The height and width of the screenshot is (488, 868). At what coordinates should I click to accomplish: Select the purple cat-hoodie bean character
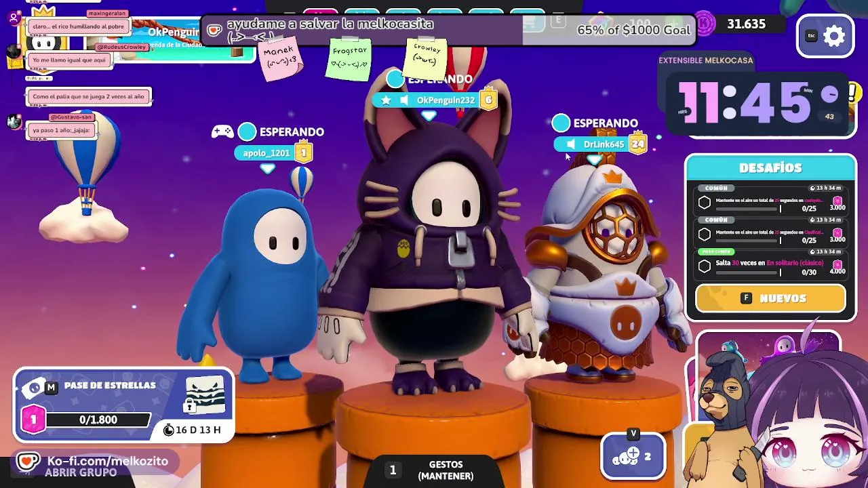click(433, 239)
